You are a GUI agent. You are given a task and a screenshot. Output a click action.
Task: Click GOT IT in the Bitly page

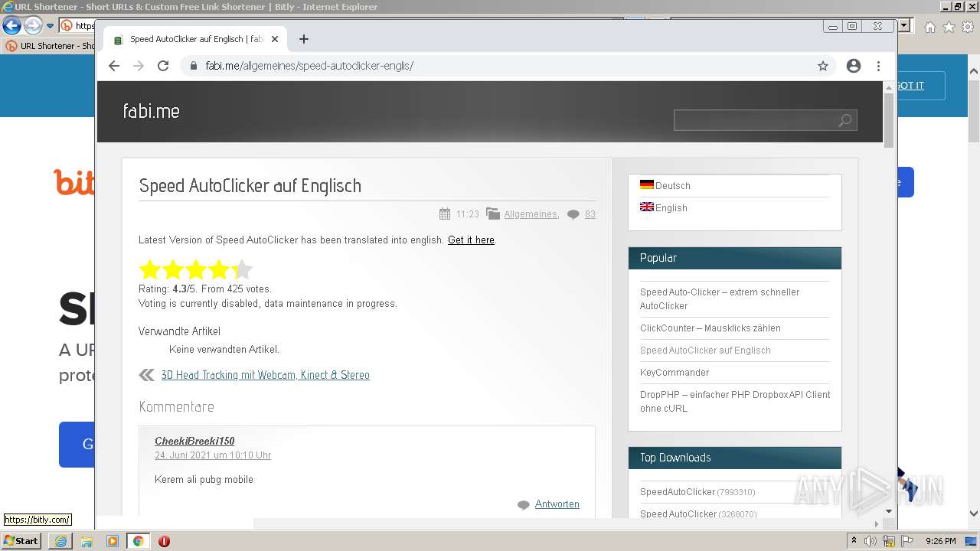pos(911,86)
